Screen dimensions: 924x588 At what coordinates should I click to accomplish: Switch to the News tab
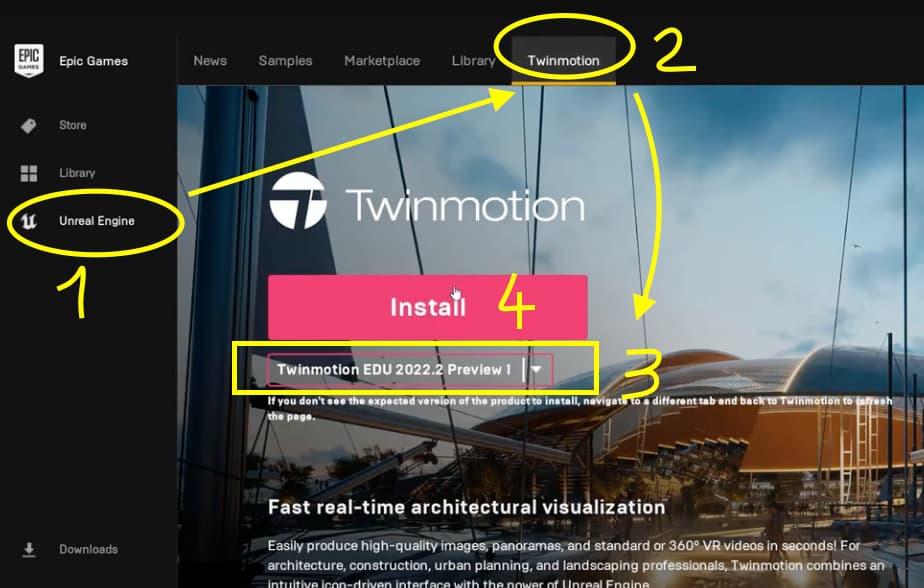coord(210,61)
